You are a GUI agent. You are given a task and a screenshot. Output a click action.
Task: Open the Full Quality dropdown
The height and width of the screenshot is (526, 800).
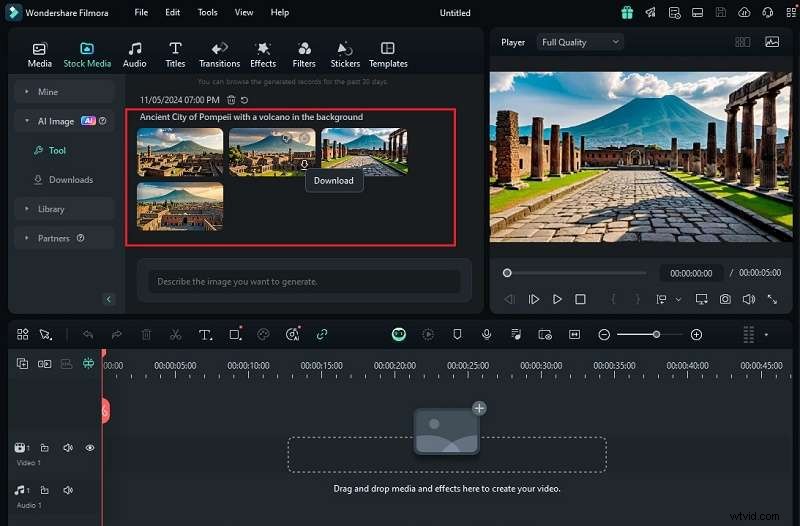[580, 42]
